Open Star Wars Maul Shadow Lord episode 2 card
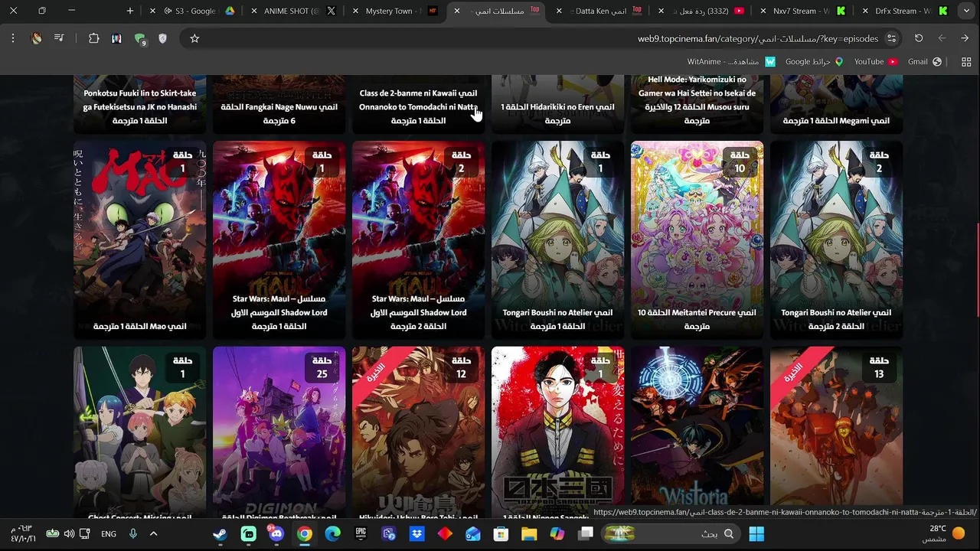Screen dimensions: 980x551 click(418, 240)
